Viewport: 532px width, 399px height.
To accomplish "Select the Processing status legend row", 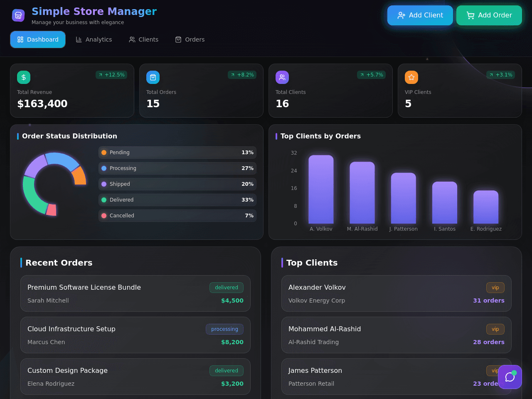I will point(177,168).
